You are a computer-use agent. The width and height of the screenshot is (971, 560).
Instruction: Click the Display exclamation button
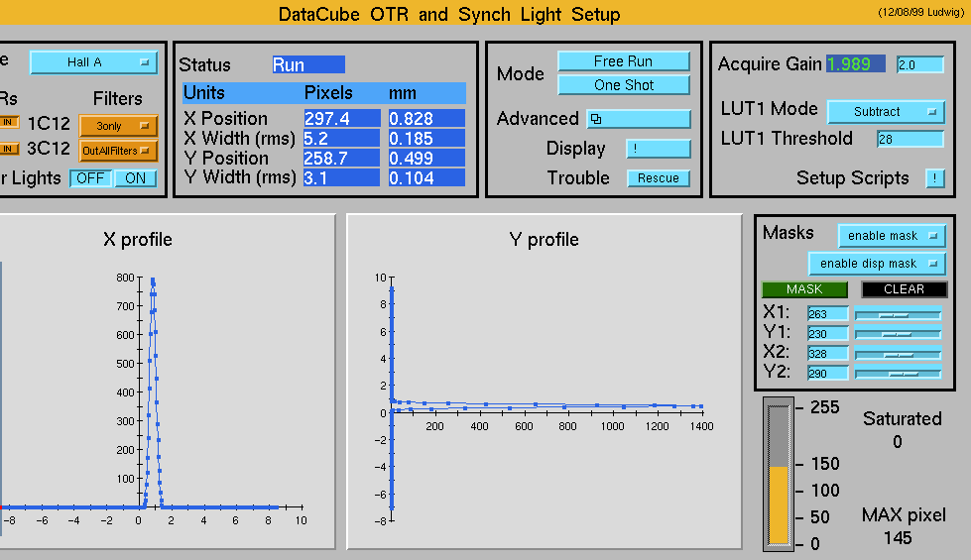coord(658,149)
